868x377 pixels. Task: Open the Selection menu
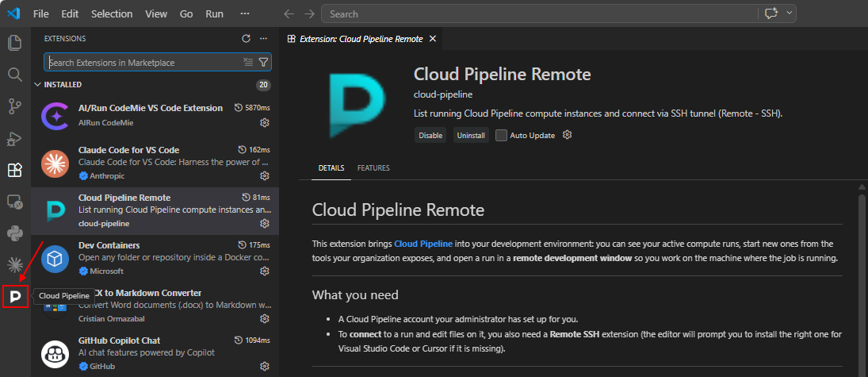tap(112, 13)
